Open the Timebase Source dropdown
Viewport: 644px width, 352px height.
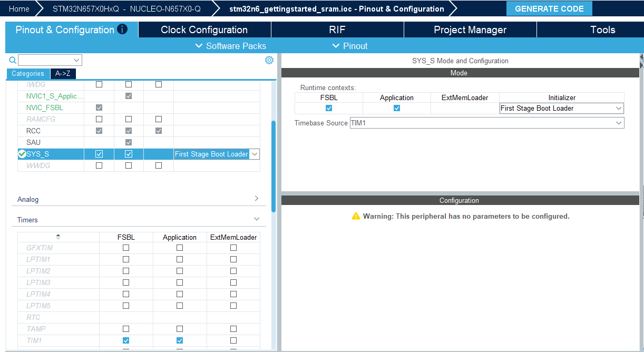tap(487, 123)
